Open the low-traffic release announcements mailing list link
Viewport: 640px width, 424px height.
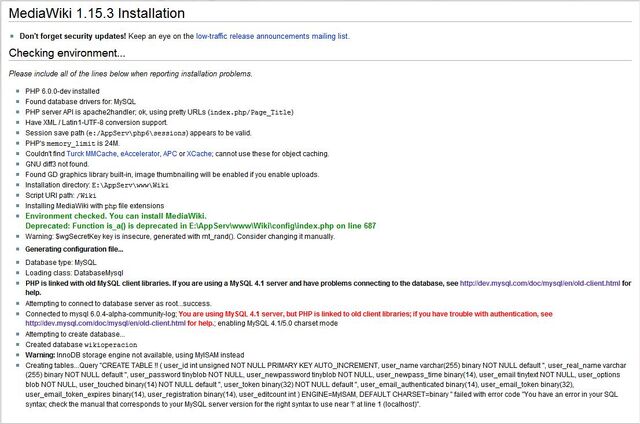(272, 36)
